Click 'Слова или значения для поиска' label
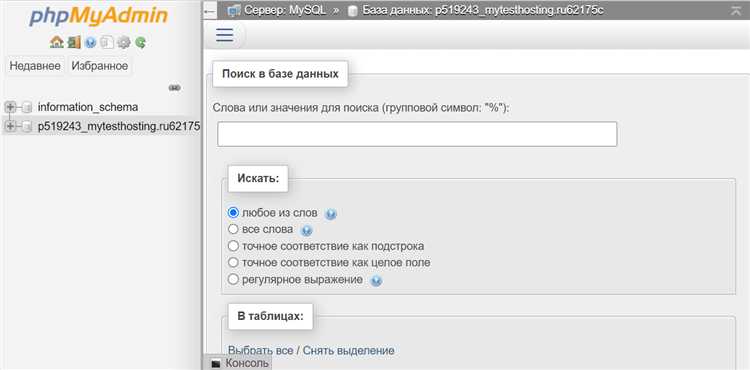The height and width of the screenshot is (370, 750). point(362,108)
